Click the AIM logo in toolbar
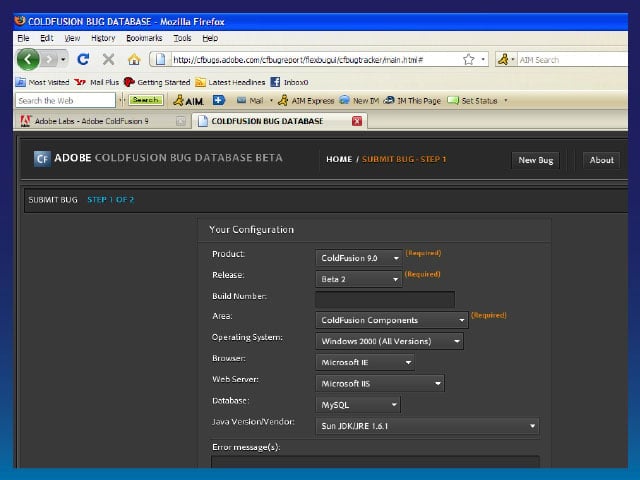 coord(188,100)
